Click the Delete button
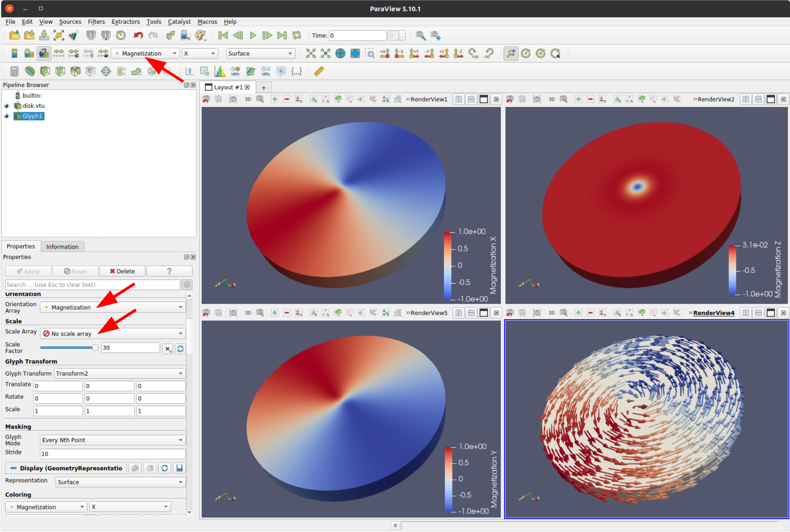The image size is (790, 532). pos(122,271)
